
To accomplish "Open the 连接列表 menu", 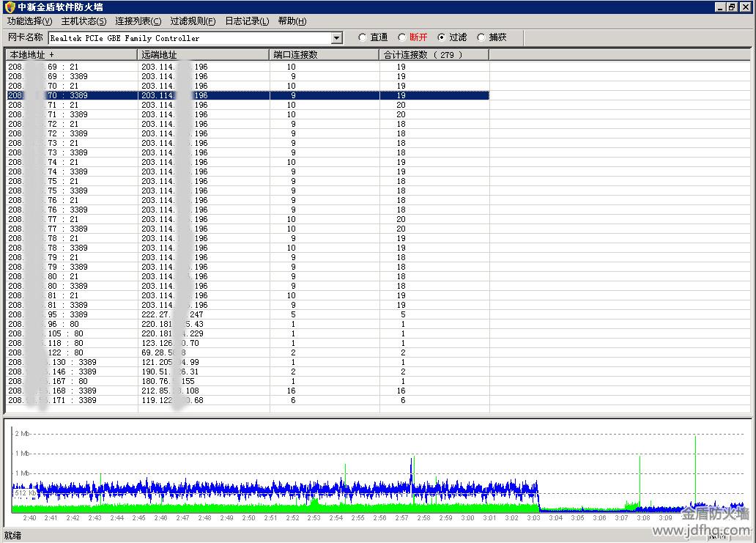I will point(138,21).
